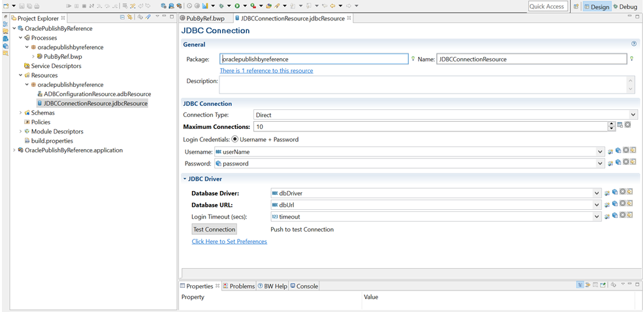Open the Connection Type dropdown
The width and height of the screenshot is (644, 312).
[x=633, y=115]
